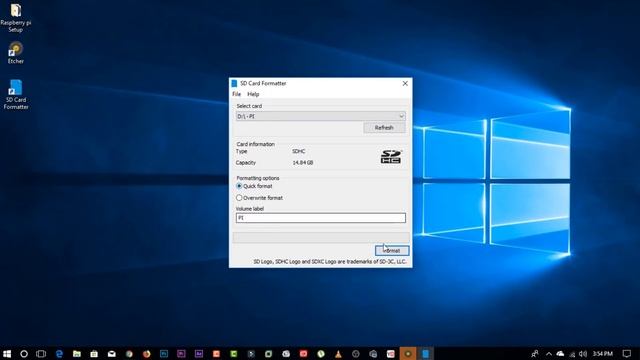The image size is (640, 360).
Task: Open Microsoft Store from taskbar
Action: tap(94, 353)
